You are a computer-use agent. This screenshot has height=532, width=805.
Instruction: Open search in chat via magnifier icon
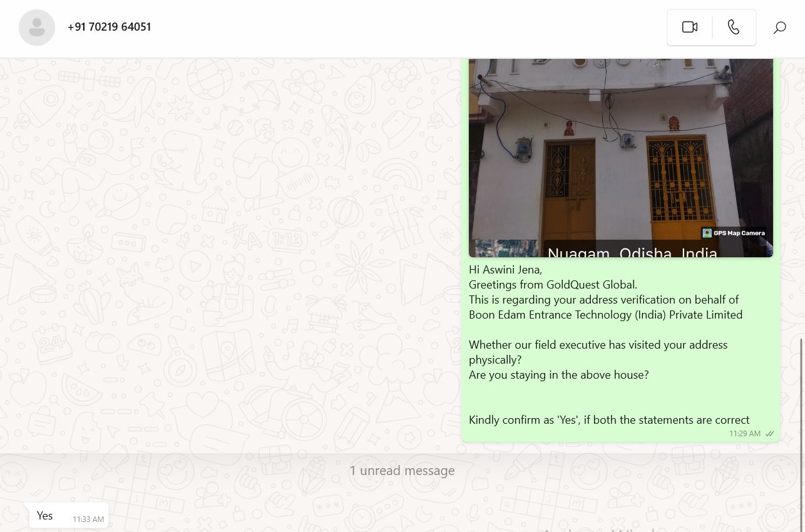(x=779, y=28)
